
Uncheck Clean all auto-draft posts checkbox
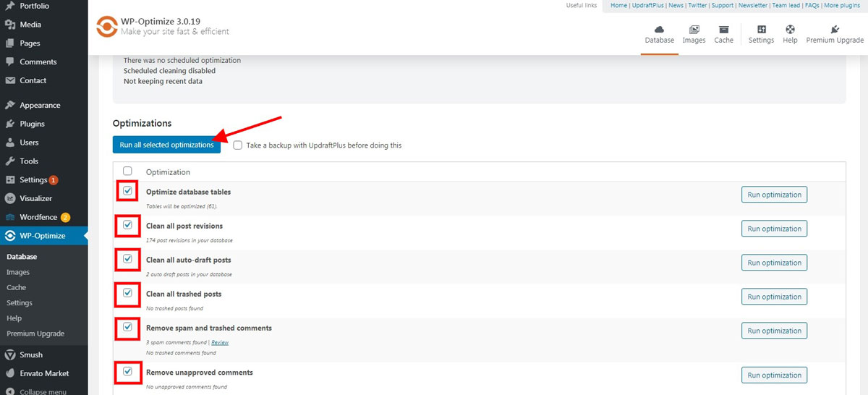pos(127,259)
